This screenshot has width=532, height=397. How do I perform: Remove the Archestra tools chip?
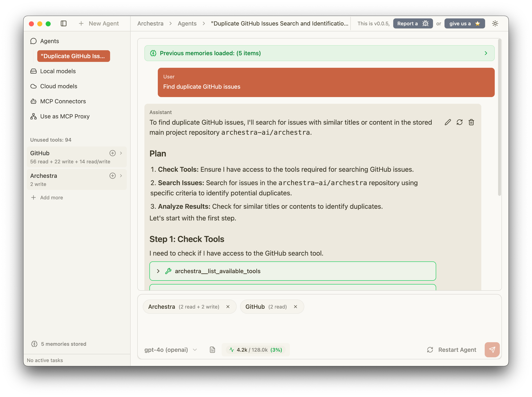pos(228,307)
